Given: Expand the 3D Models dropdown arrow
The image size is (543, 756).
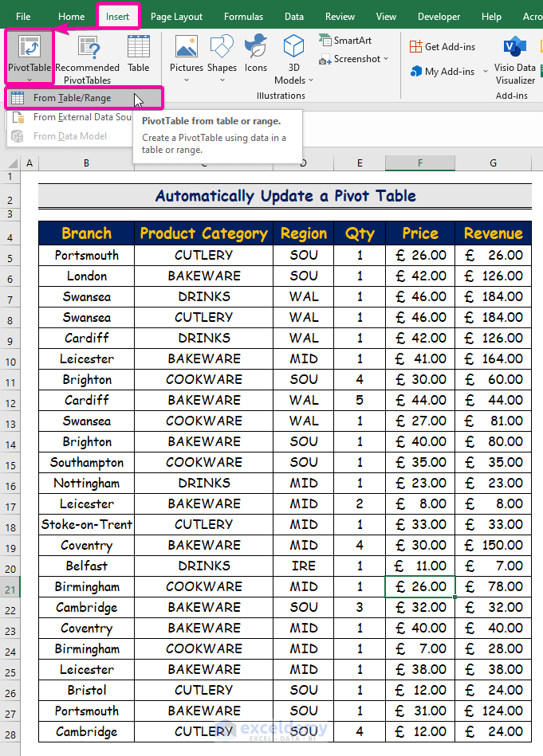Looking at the screenshot, I should [x=311, y=80].
